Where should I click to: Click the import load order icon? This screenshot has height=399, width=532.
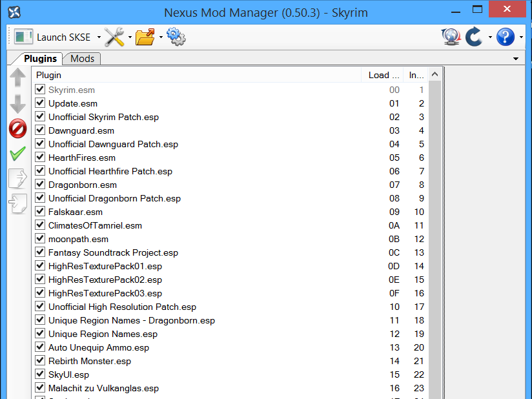click(18, 203)
